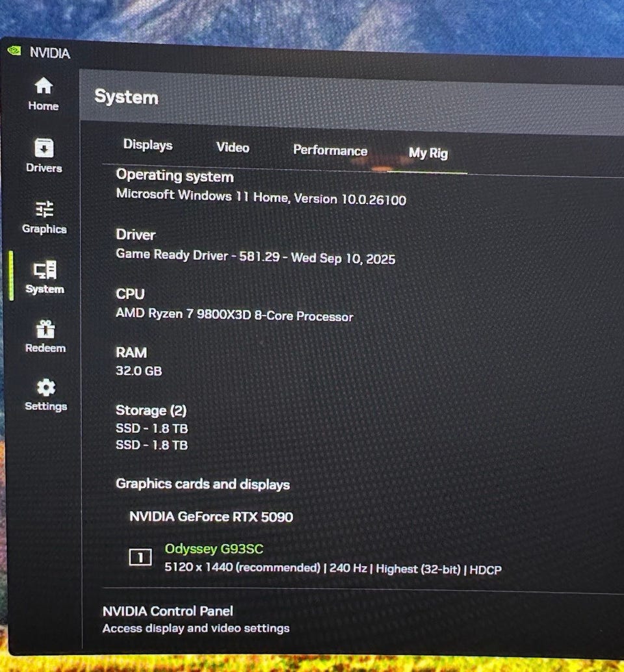Click the RAM heading

coord(131,352)
